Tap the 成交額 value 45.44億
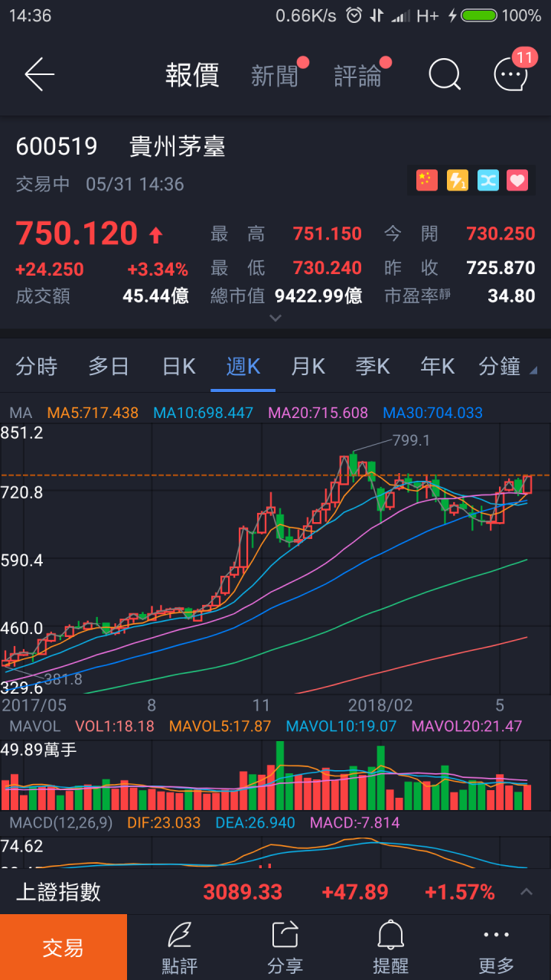 coord(156,296)
